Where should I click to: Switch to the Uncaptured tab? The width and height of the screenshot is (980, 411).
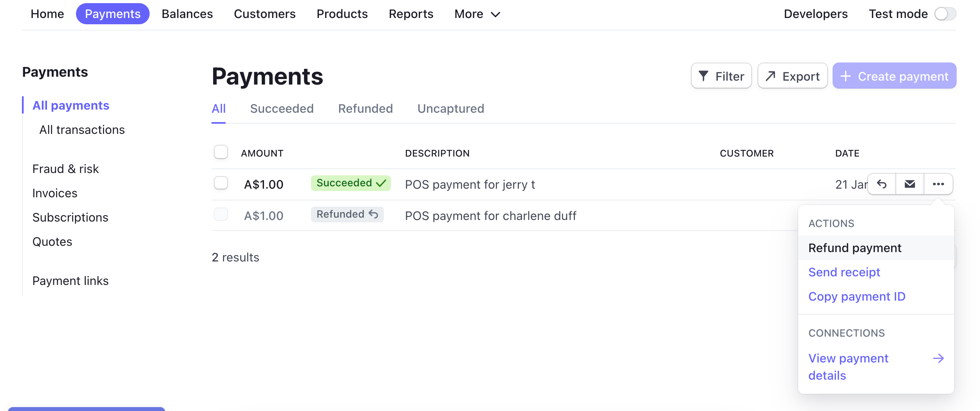(450, 109)
